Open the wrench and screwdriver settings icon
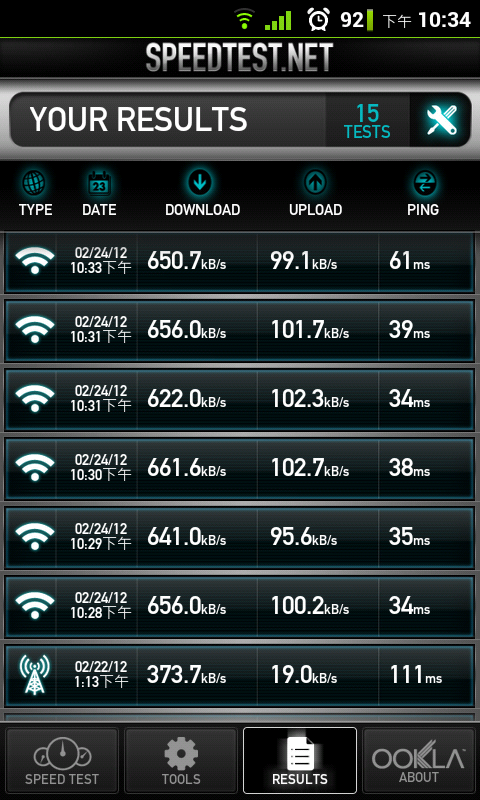The width and height of the screenshot is (480, 800). pyautogui.click(x=441, y=120)
